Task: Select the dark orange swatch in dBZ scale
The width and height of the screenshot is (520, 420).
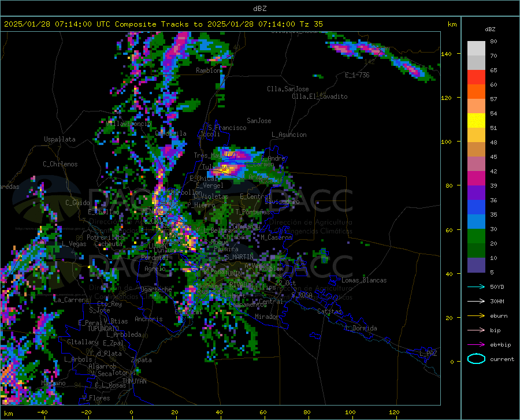Action: (476, 92)
